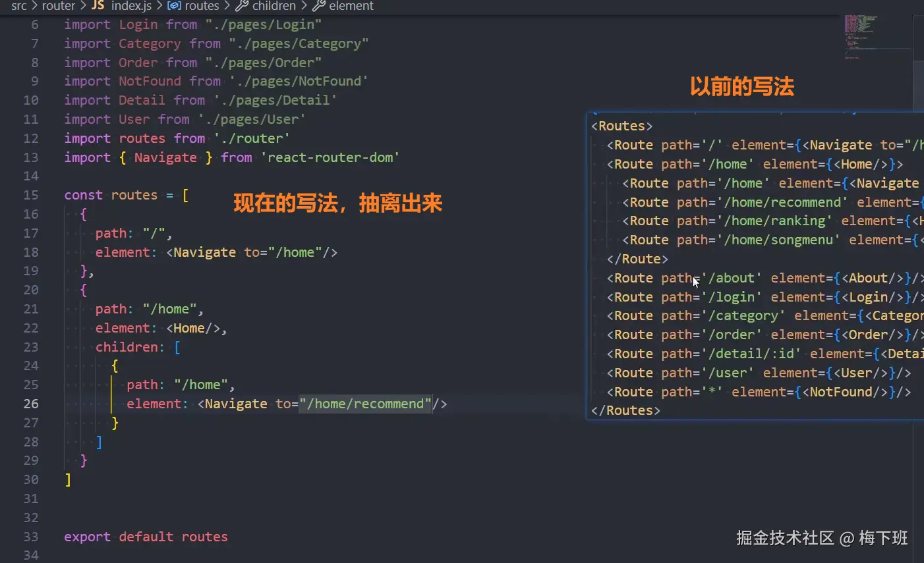Click line number 33 in gutter
Image resolution: width=924 pixels, height=563 pixels.
pyautogui.click(x=31, y=537)
